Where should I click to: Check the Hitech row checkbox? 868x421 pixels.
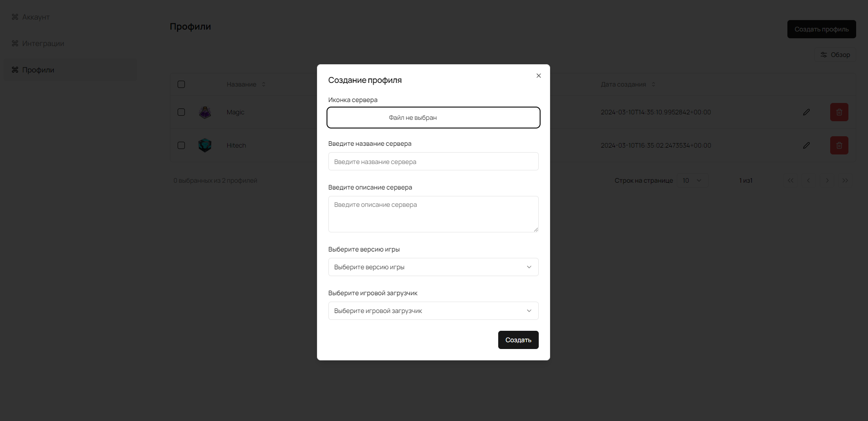point(181,145)
